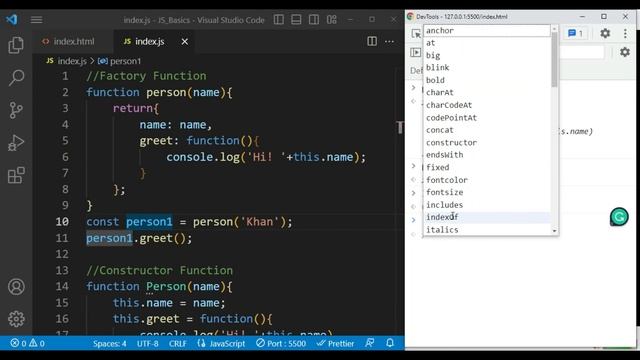
Task: Open DevTools settings gear
Action: click(x=605, y=33)
